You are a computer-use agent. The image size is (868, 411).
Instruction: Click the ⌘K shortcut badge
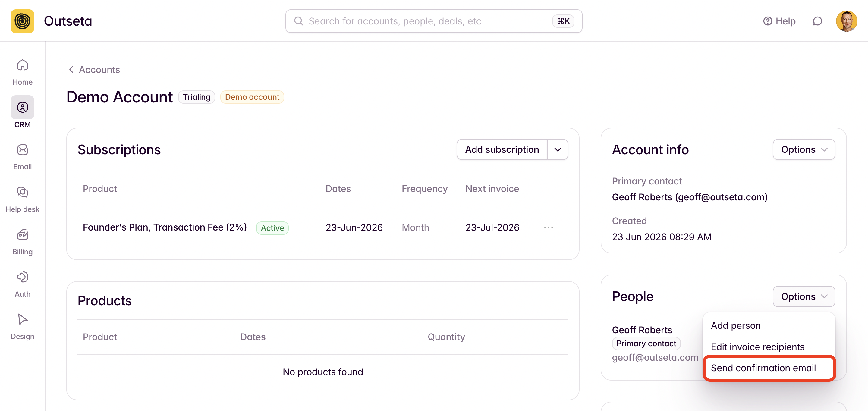pos(563,21)
